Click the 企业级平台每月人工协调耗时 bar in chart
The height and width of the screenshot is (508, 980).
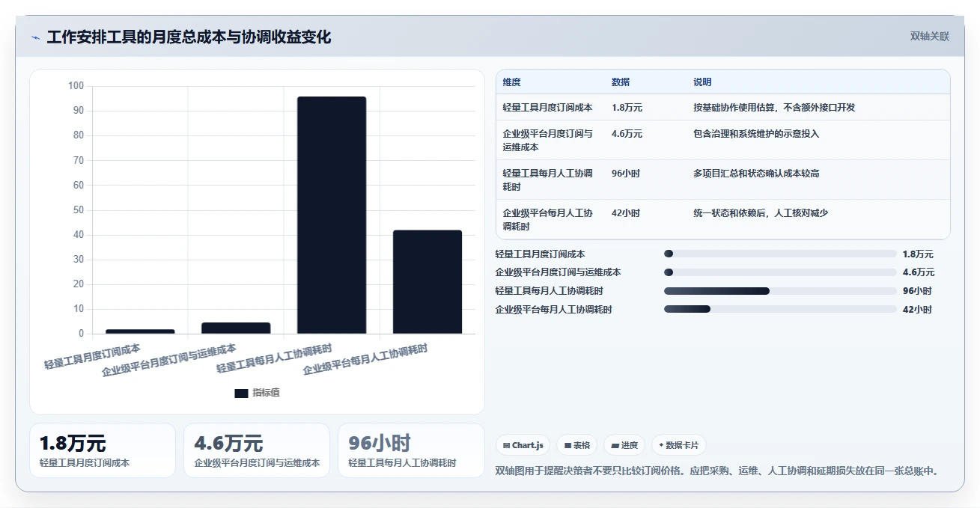coord(427,282)
